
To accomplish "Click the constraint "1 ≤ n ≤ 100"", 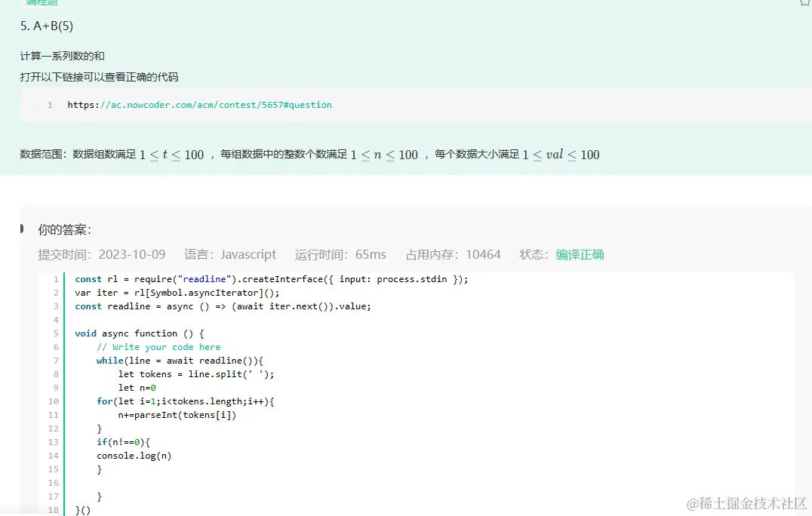I will 384,155.
